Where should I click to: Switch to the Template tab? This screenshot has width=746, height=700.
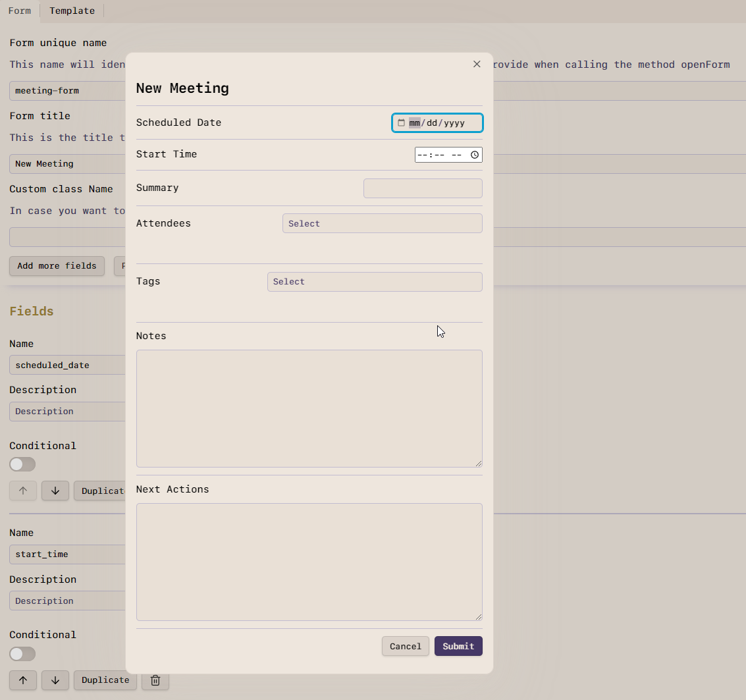tap(72, 11)
